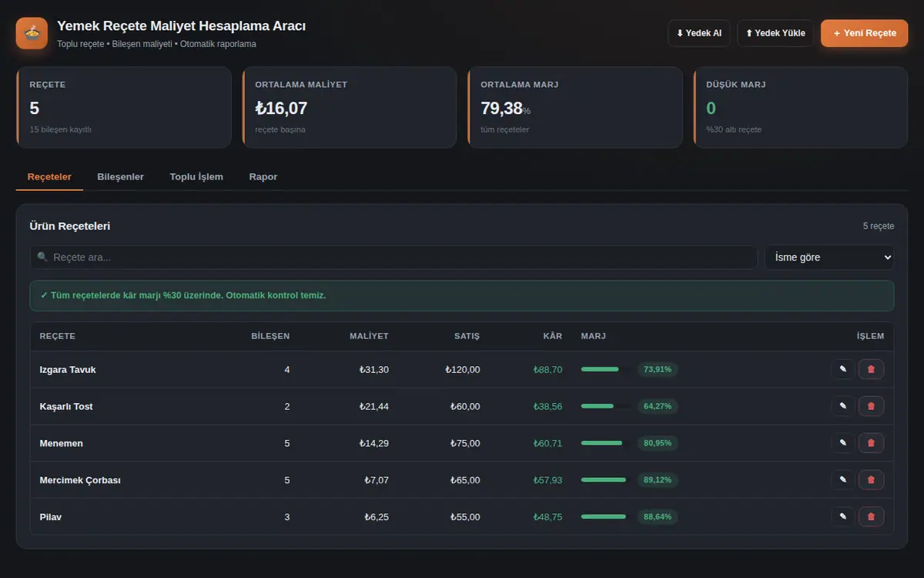
Task: Delete the Kaşarlı Tost recipe
Action: pos(871,406)
